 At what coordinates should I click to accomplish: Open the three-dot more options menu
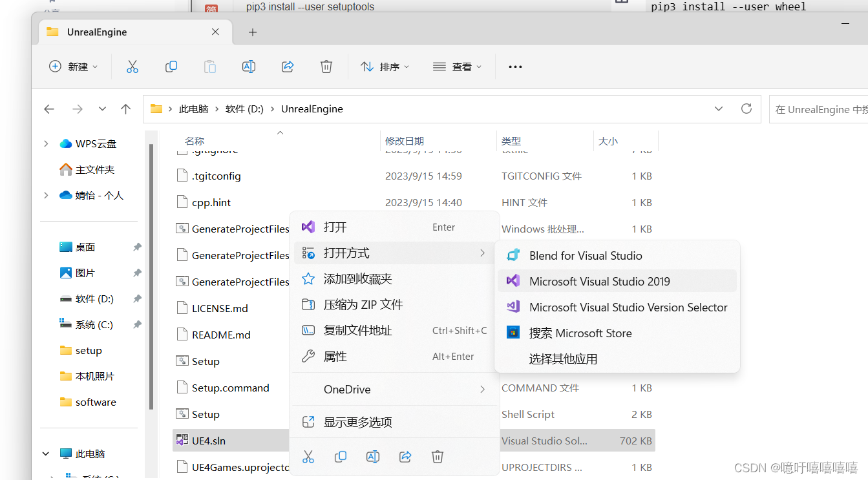pos(515,67)
